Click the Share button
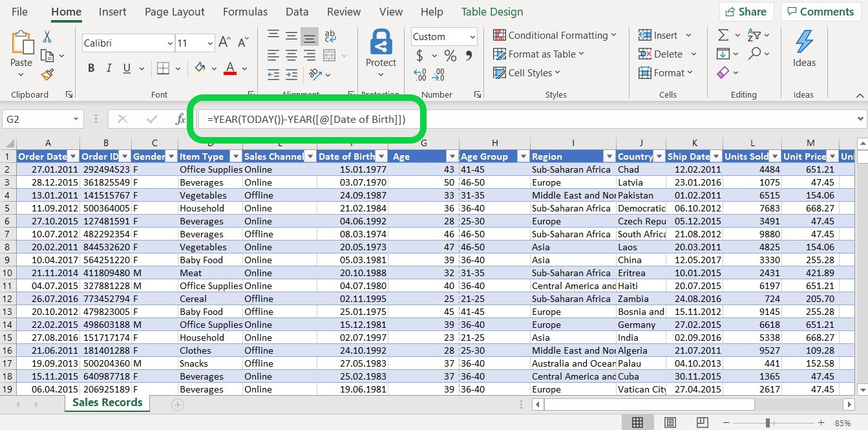This screenshot has height=430, width=868. 746,11
